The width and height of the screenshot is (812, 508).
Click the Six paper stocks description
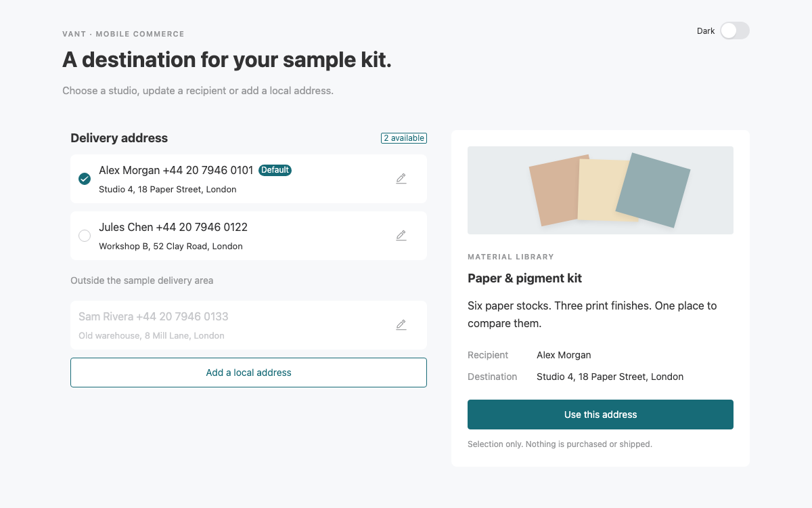pos(592,314)
